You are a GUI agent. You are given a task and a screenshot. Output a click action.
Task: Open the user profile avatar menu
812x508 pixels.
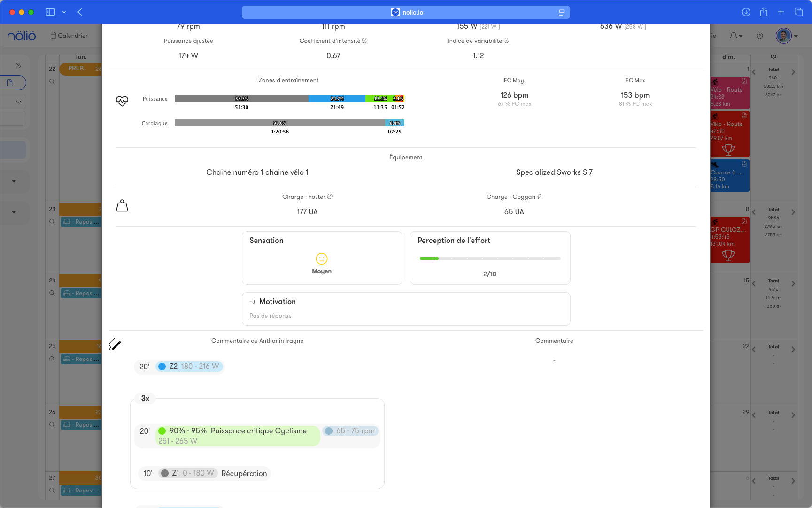coord(783,36)
